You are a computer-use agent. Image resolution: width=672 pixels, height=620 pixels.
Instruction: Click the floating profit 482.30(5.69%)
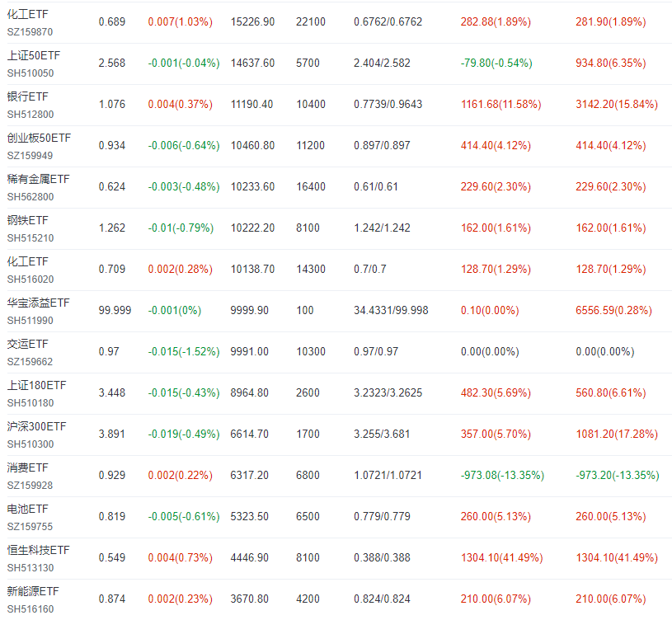point(496,393)
